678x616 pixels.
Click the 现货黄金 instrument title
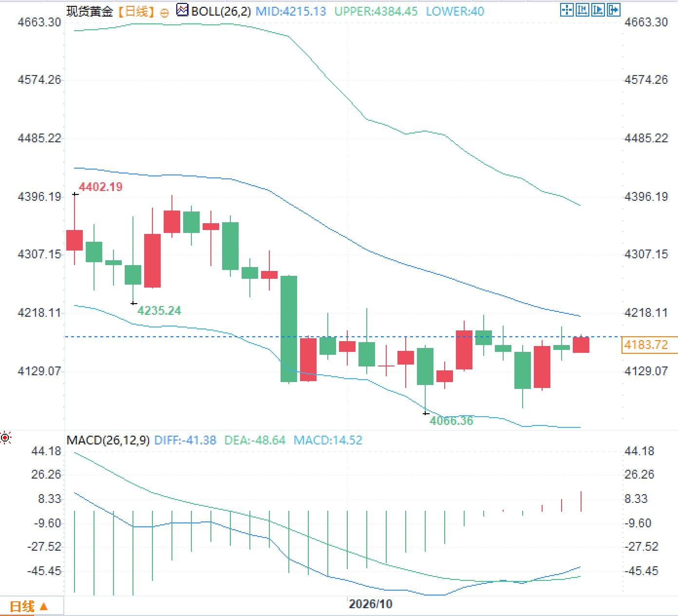[90, 11]
